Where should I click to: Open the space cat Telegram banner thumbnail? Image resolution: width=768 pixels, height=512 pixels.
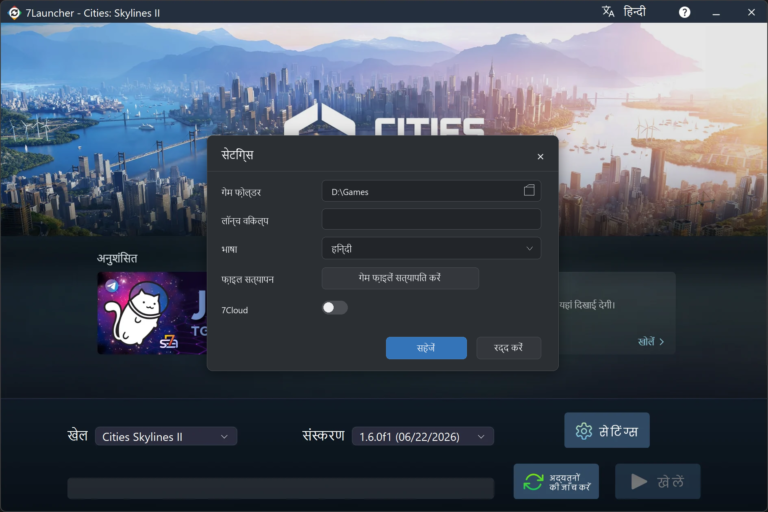152,313
